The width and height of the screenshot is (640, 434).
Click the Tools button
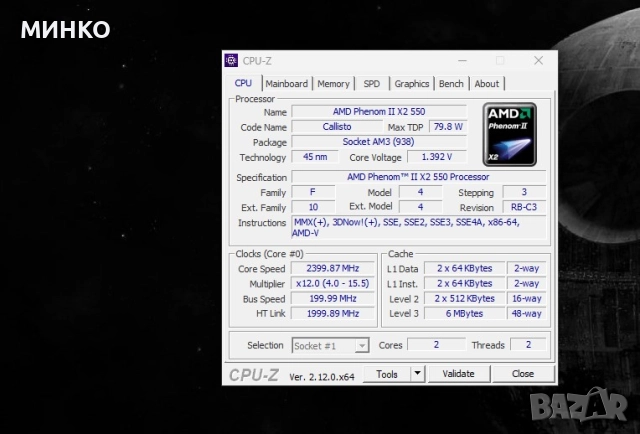[387, 374]
